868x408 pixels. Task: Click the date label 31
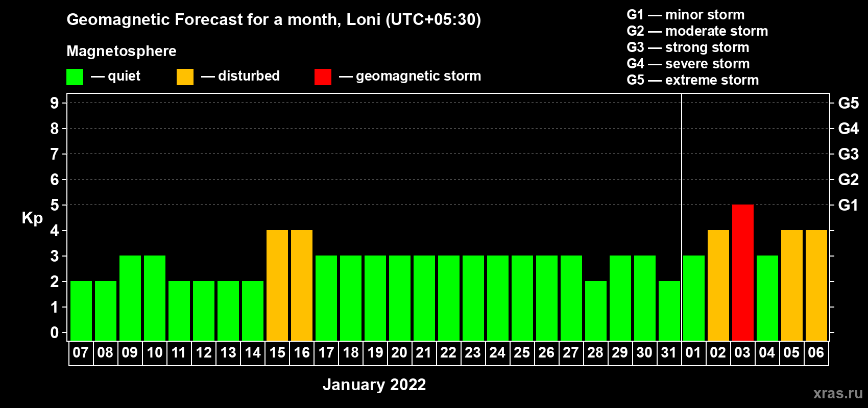pos(669,353)
